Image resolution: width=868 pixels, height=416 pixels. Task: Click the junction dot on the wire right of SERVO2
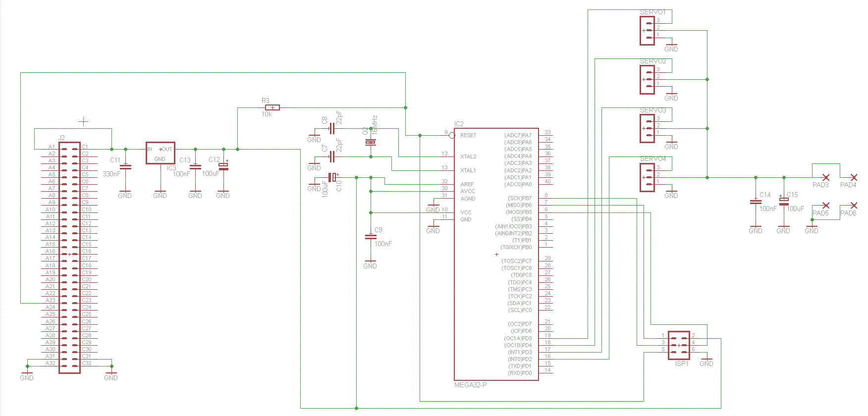[x=707, y=79]
